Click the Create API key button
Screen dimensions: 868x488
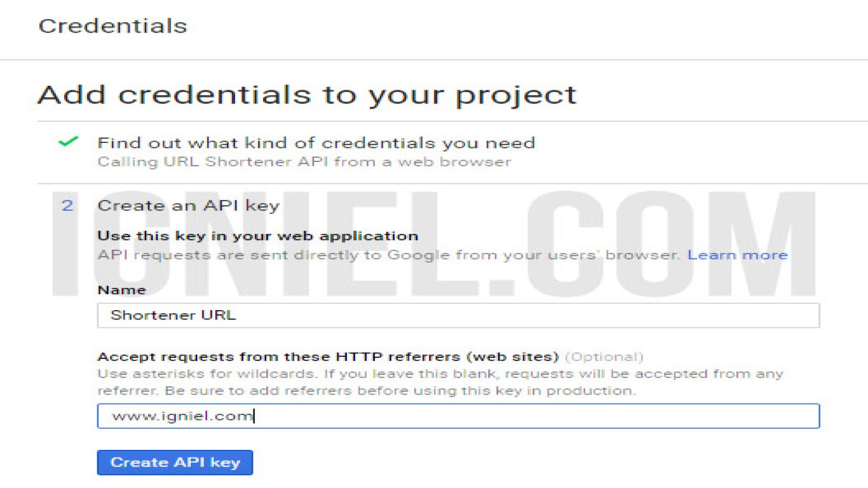tap(175, 463)
